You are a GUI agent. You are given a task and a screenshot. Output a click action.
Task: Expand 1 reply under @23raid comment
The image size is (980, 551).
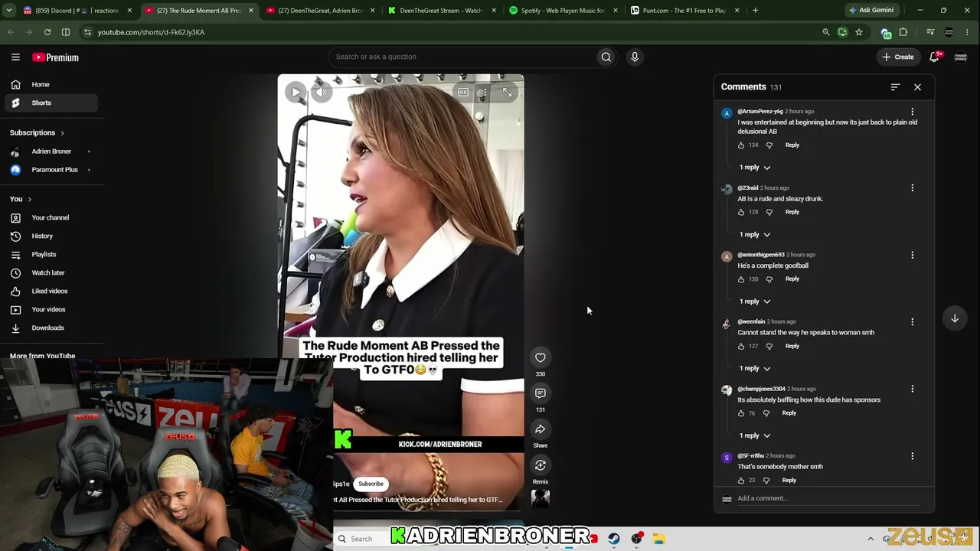755,235
